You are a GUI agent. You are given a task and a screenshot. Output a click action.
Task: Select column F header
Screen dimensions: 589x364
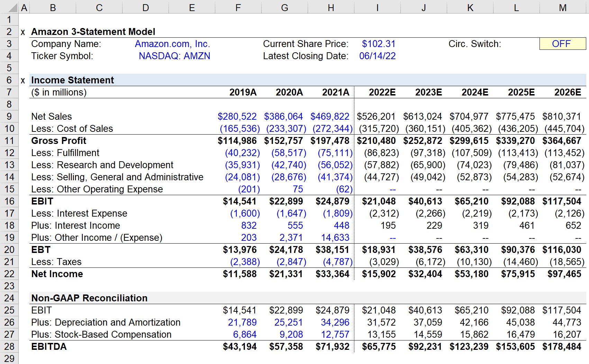(238, 8)
